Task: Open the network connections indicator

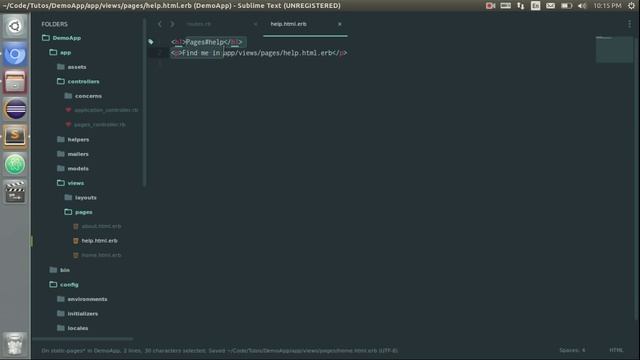Action: tap(520, 6)
